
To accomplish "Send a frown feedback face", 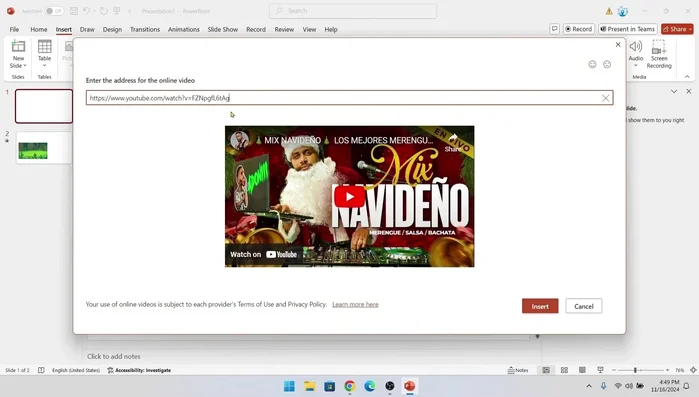I will (x=607, y=65).
